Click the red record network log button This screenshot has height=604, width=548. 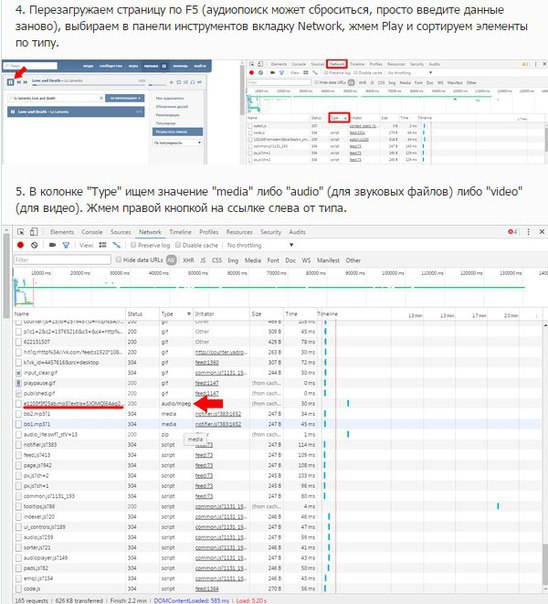[x=20, y=245]
